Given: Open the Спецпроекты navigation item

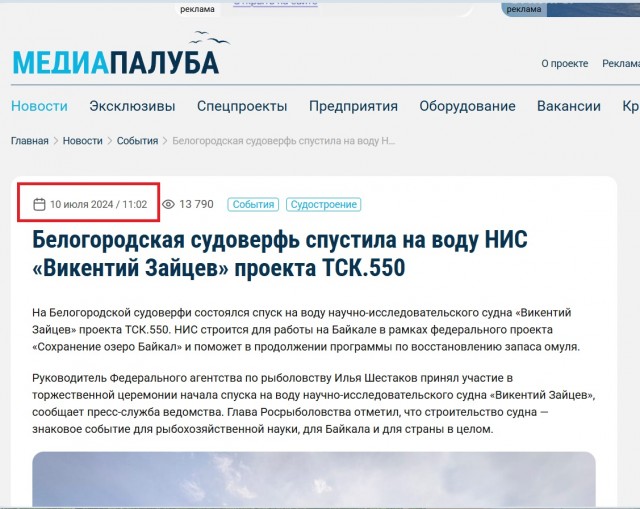Looking at the screenshot, I should 242,106.
